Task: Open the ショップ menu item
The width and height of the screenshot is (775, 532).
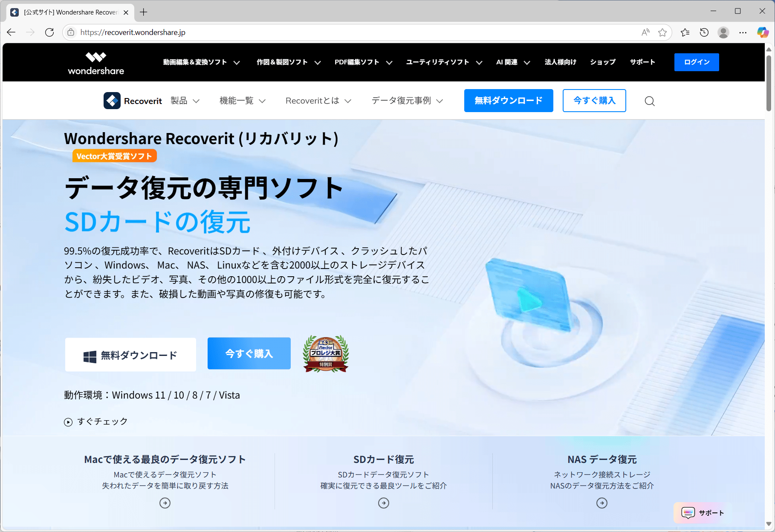Action: (x=602, y=62)
